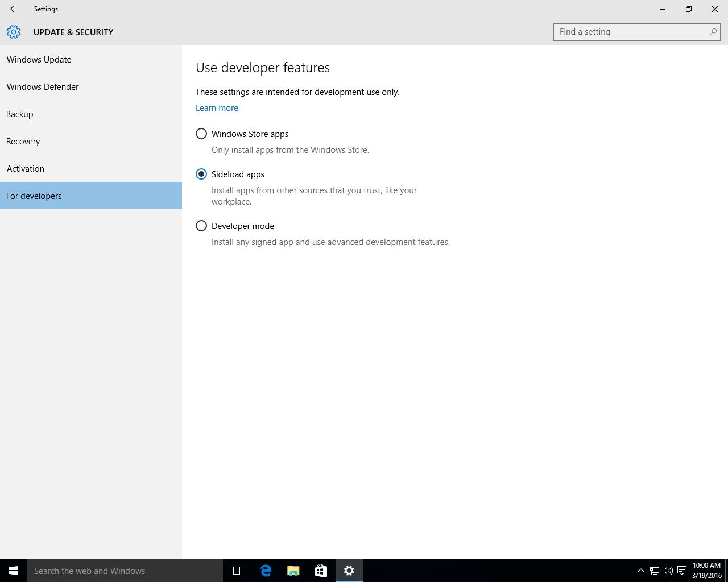The height and width of the screenshot is (582, 728).
Task: Select the Sideload apps radio button
Action: coord(201,174)
